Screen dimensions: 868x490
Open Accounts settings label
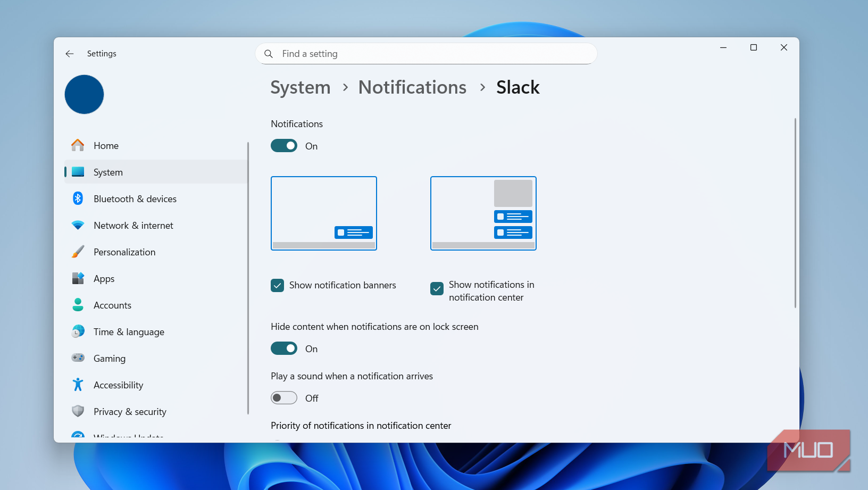click(112, 305)
